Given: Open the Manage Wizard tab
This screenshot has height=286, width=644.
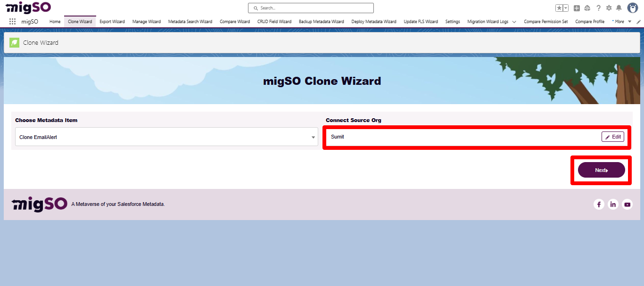Looking at the screenshot, I should click(x=147, y=22).
